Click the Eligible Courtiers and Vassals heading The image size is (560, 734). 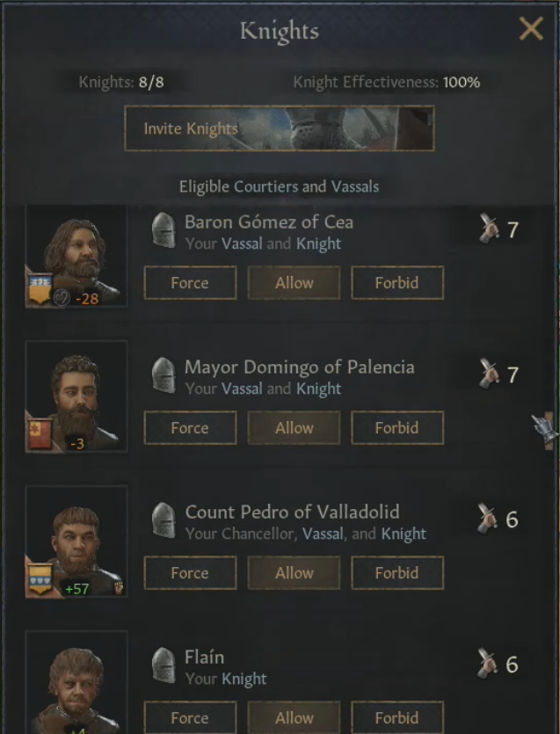tap(280, 186)
